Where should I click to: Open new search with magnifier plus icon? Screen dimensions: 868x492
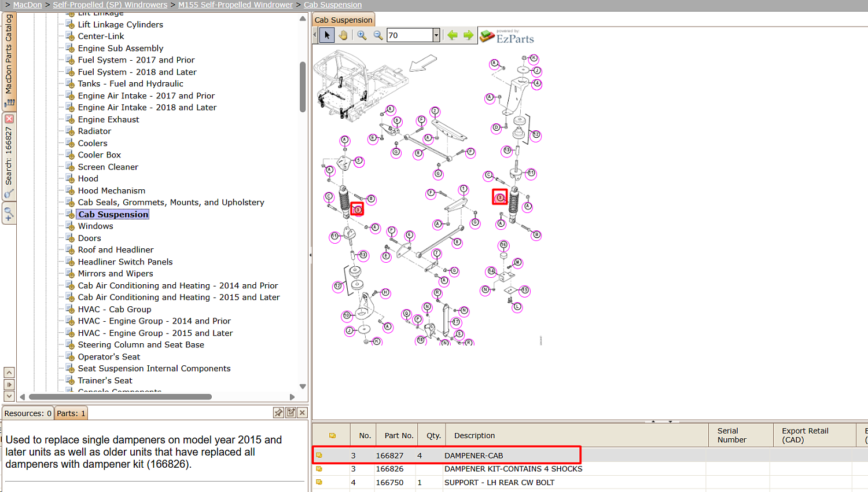[9, 214]
